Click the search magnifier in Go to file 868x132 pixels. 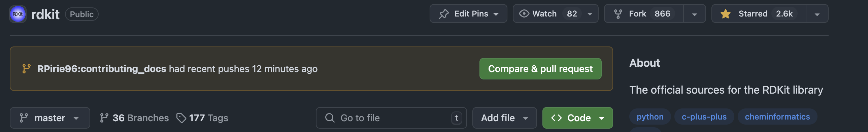330,118
